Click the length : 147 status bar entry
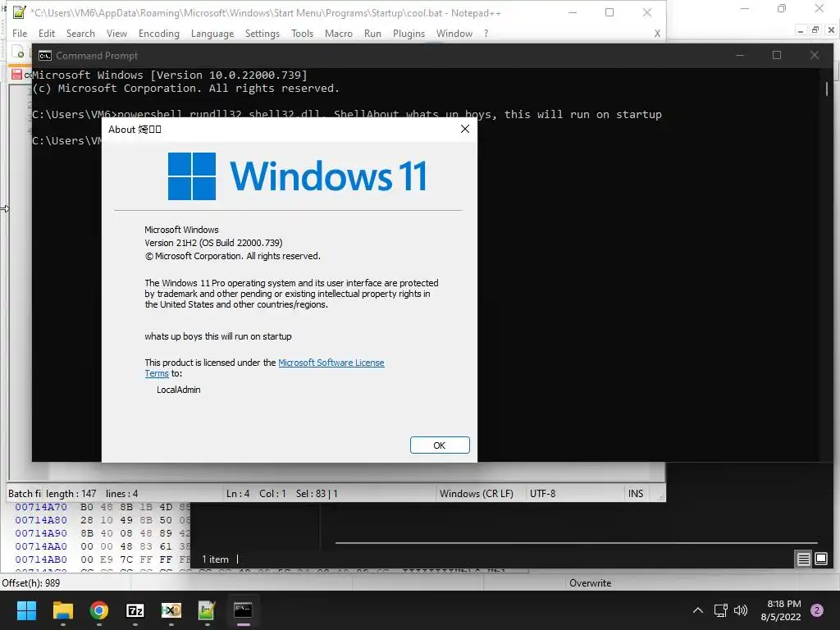 click(x=71, y=493)
